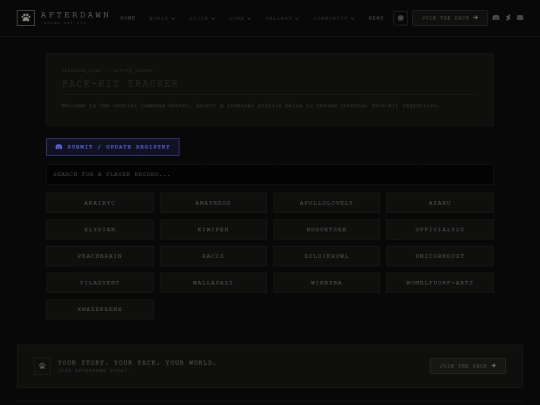This screenshot has height=405, width=540.
Task: Click the AFTERDAWN site title text
Action: point(75,15)
